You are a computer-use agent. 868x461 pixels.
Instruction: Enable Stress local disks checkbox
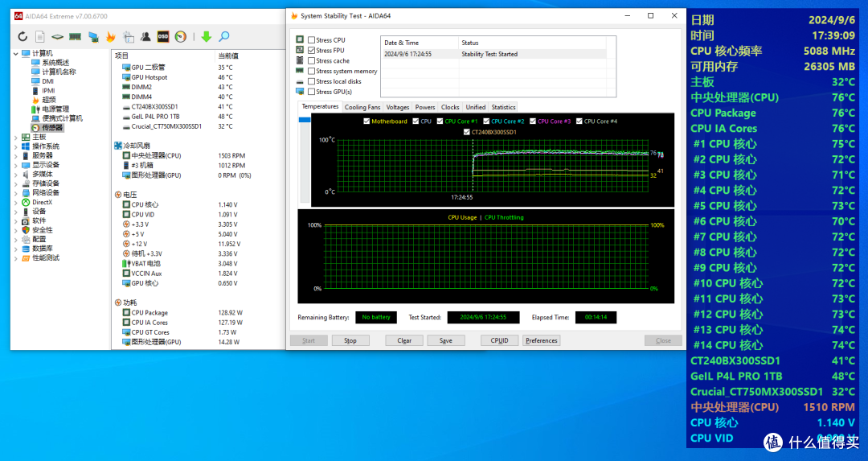coord(312,81)
